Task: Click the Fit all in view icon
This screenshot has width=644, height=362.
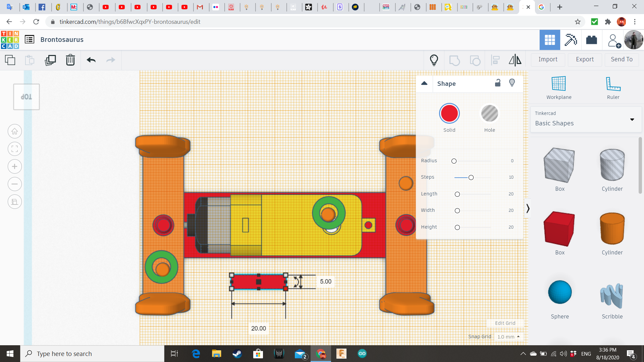Action: pyautogui.click(x=15, y=149)
